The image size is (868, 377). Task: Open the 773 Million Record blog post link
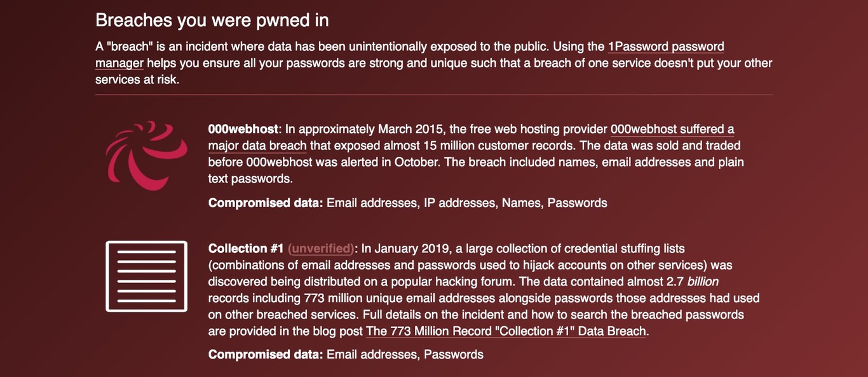pyautogui.click(x=506, y=331)
